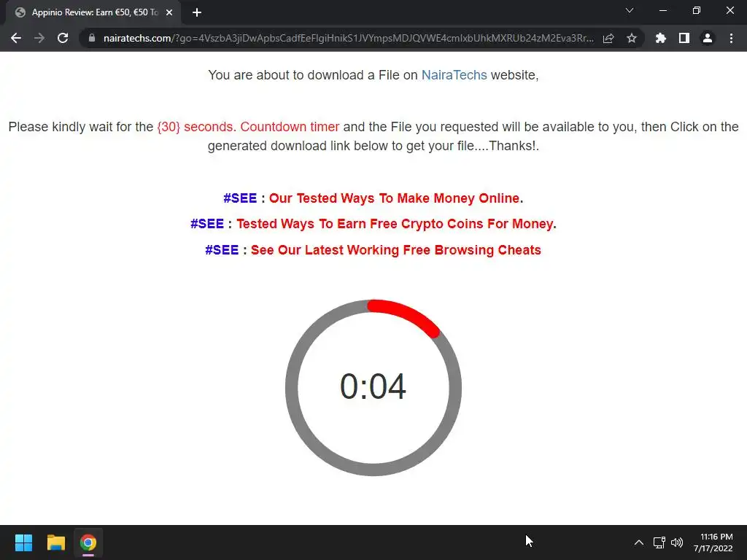
Task: Open Our Tested Ways To Make Money Online
Action: [394, 198]
